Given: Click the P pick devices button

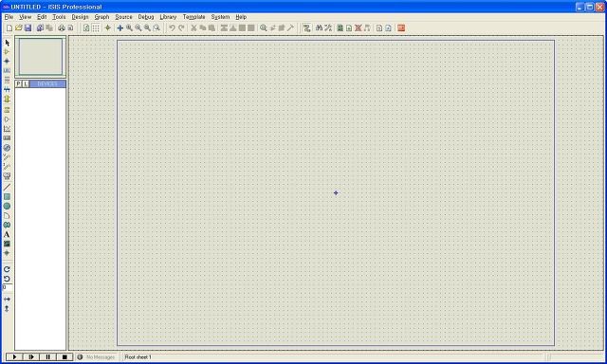Looking at the screenshot, I should point(18,84).
